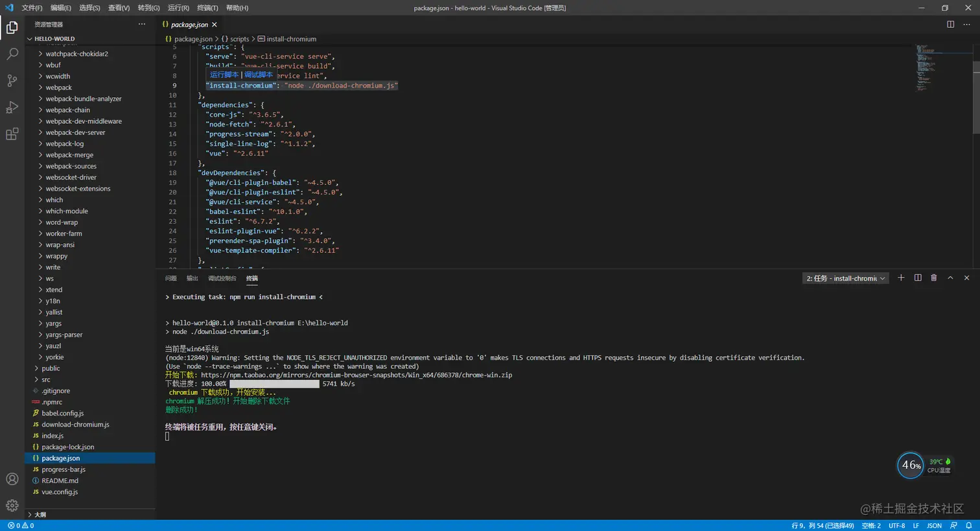Open progress-bar.js in the explorer

click(90, 469)
